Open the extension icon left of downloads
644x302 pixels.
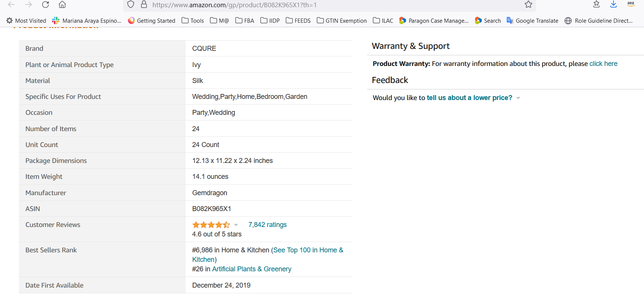pos(596,4)
